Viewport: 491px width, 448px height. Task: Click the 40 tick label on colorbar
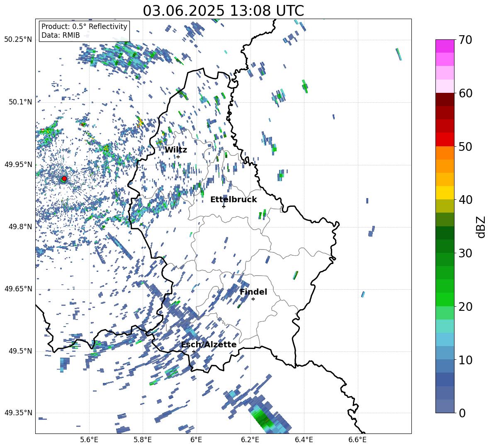click(465, 200)
